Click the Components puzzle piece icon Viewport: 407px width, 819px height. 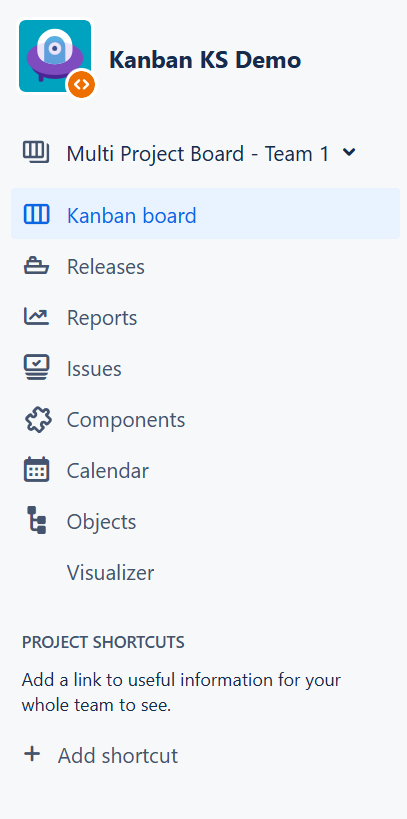click(x=38, y=419)
